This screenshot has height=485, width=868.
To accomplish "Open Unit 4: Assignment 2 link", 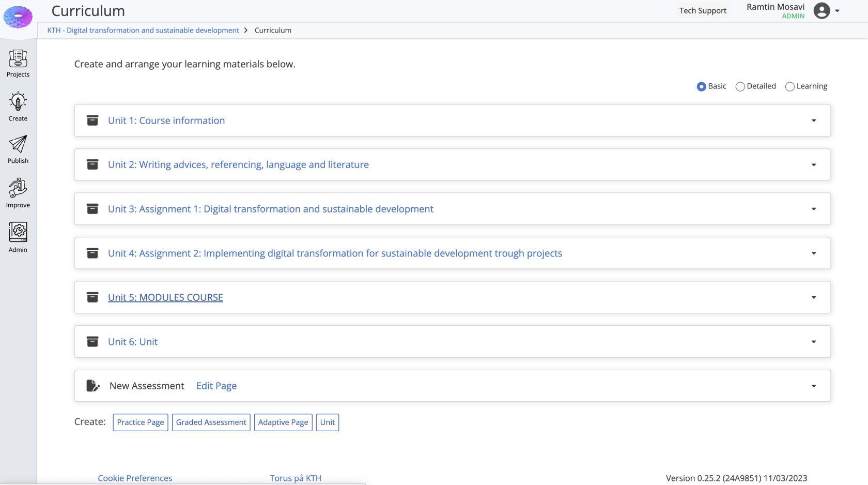I will click(335, 253).
